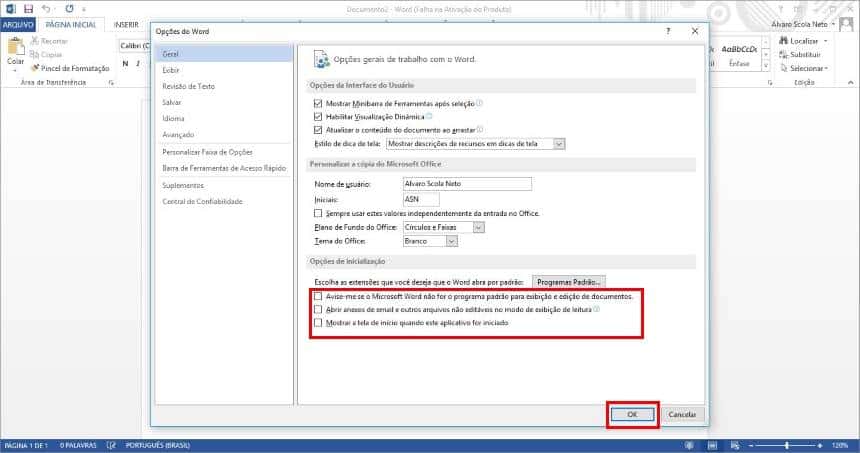Image resolution: width=860 pixels, height=453 pixels.
Task: Click the zoom slider handle in status bar
Action: 787,445
